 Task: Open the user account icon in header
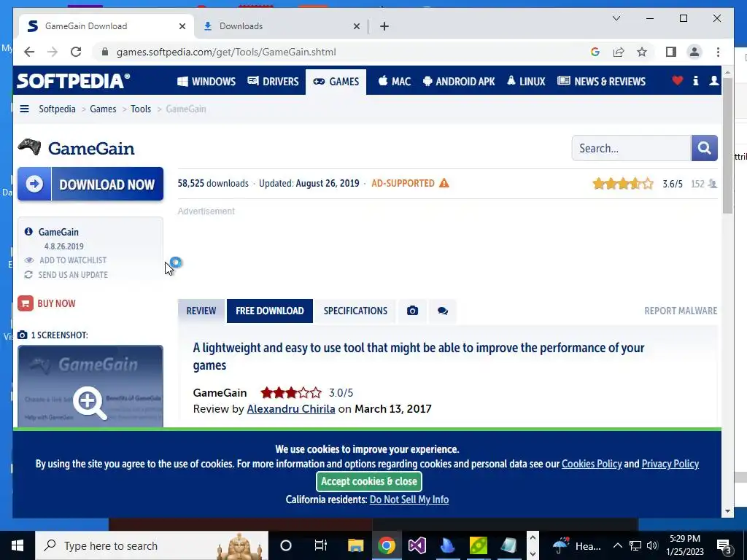pyautogui.click(x=713, y=80)
